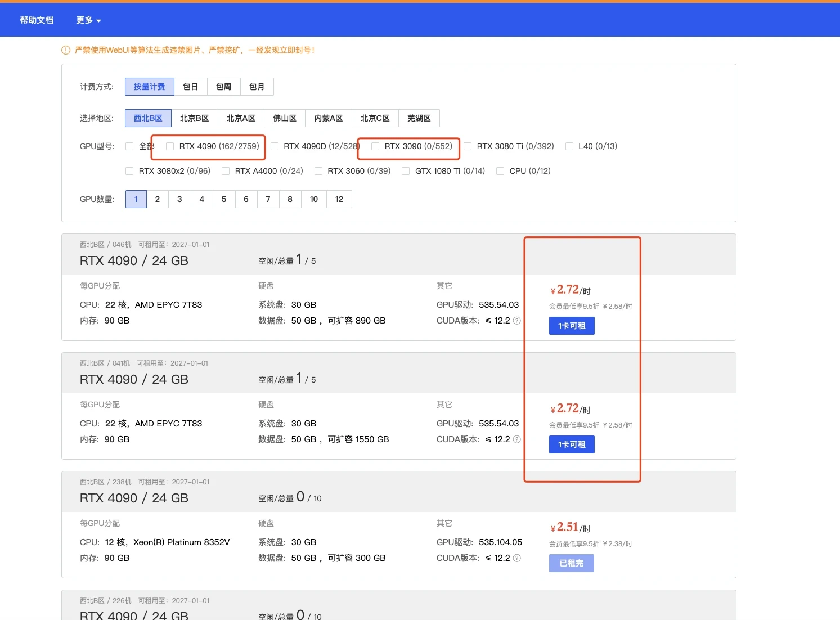Tick the CPU (0/12) checkbox

tap(500, 171)
